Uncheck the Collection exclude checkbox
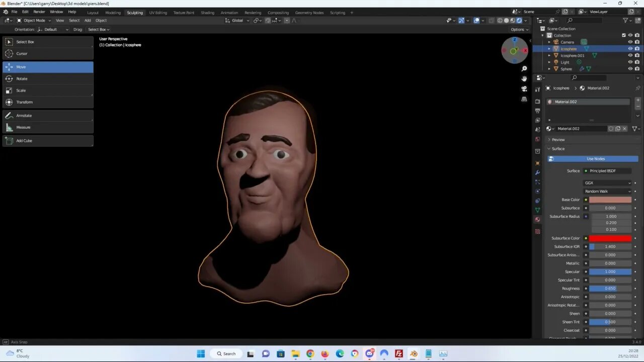This screenshot has width=644, height=362. 624,35
